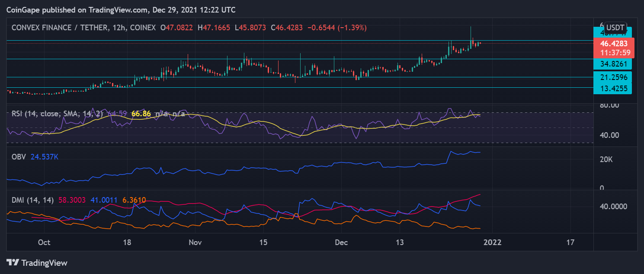Click the price change -0.6544 (-1.39%) text
Screen dimensions: 644x274
[337, 28]
